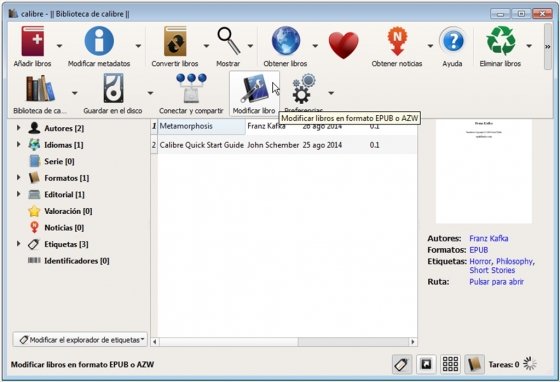Select Serie [0] in tag browser
Screen dimensions: 560x382
[59, 161]
